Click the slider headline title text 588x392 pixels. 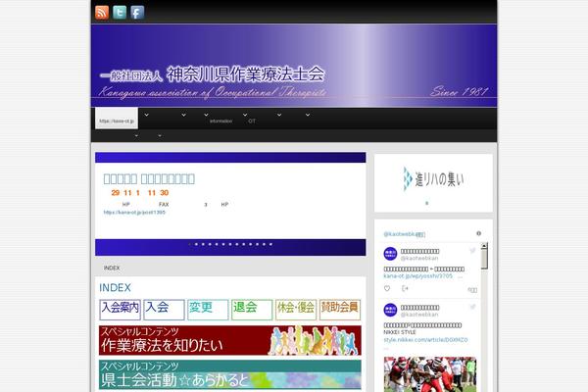pyautogui.click(x=149, y=179)
